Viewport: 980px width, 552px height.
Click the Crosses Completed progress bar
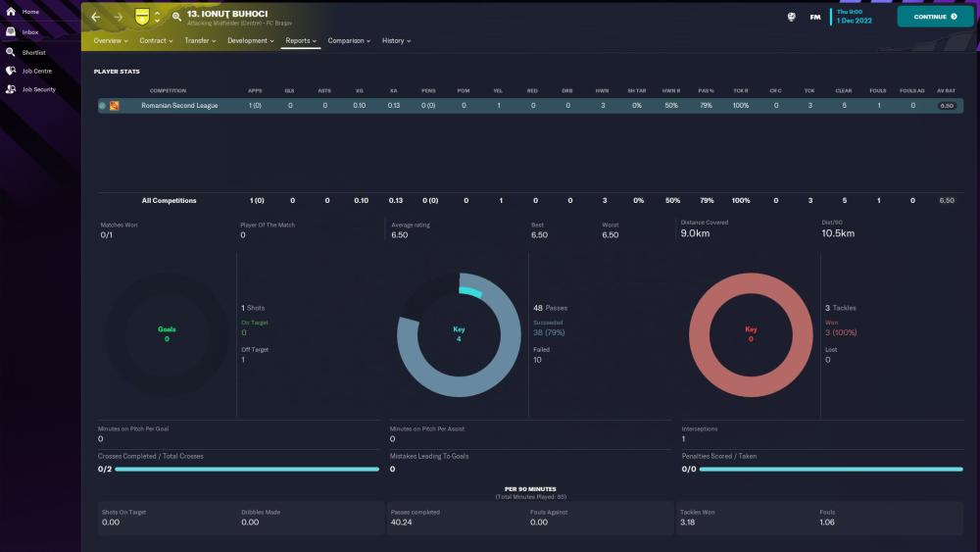[247, 470]
